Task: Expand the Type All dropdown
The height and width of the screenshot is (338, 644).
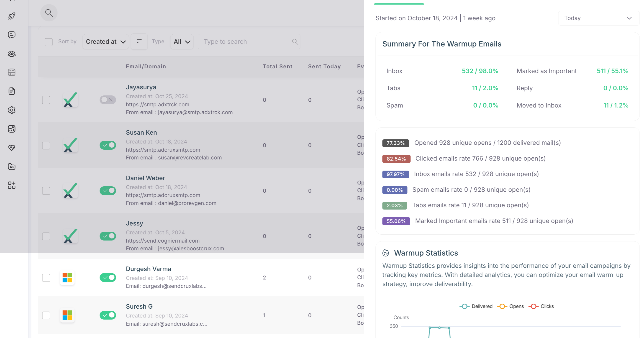Action: (x=182, y=42)
